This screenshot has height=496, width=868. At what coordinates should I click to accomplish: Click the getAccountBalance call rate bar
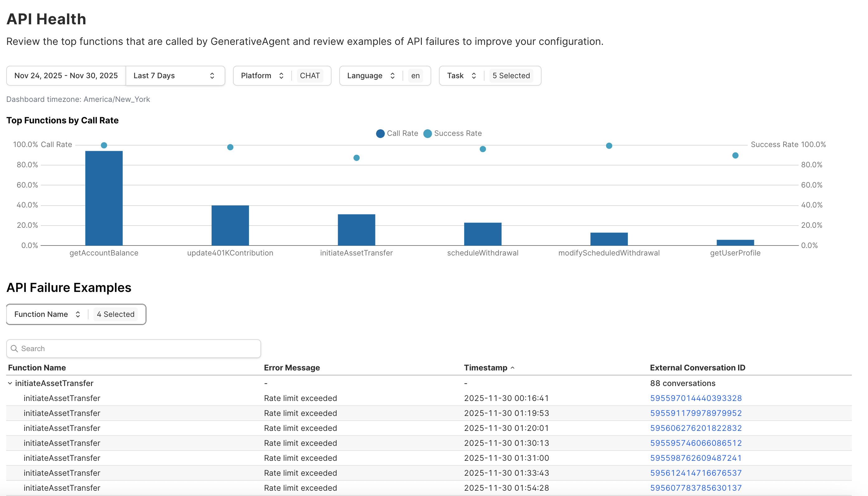pos(104,198)
